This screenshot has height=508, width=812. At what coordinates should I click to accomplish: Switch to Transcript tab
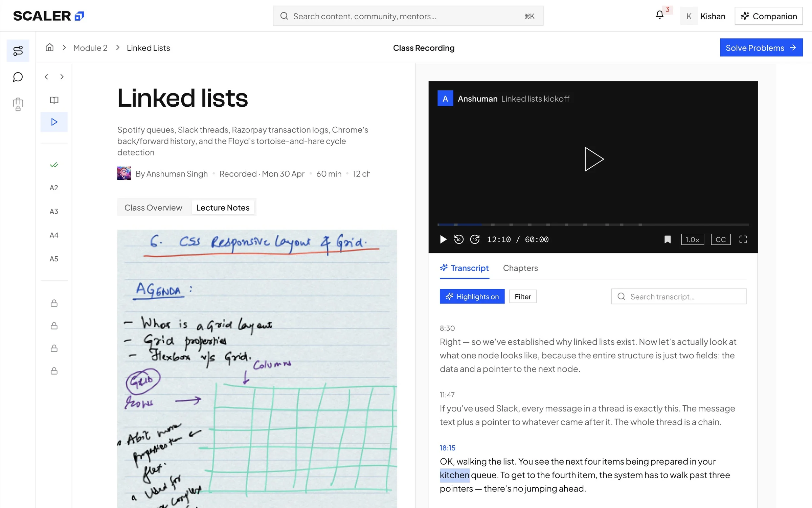pos(465,268)
